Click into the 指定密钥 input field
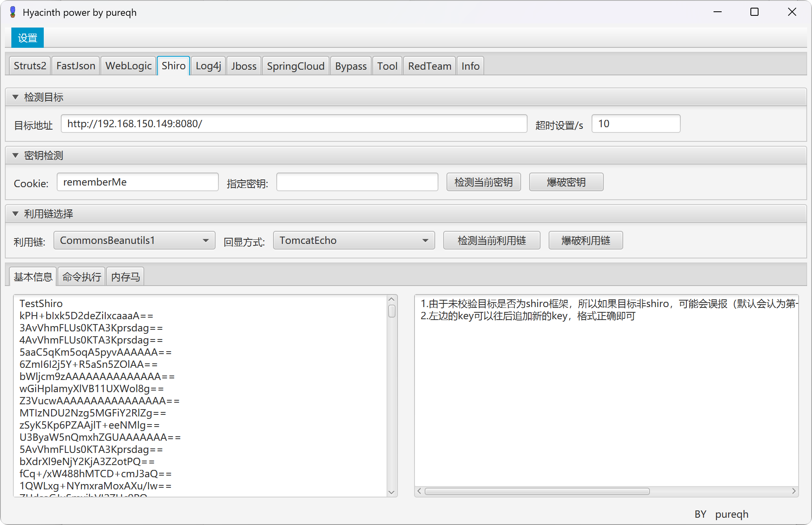 click(357, 182)
